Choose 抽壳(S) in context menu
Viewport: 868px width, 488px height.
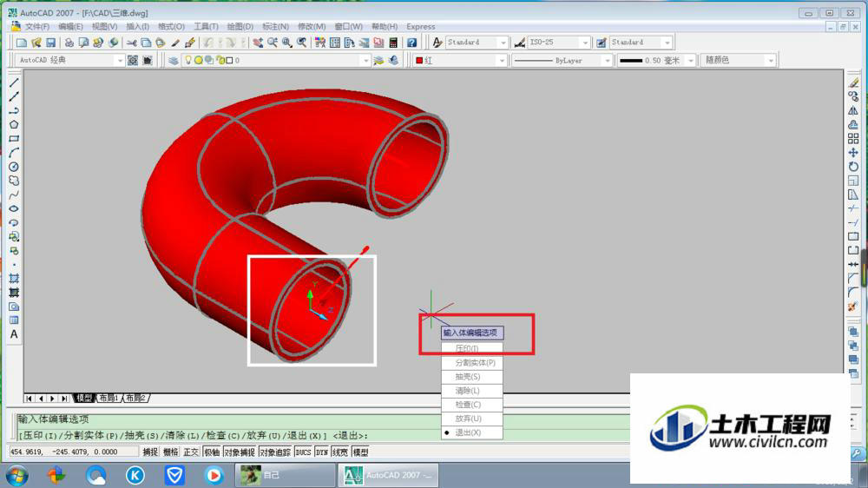click(472, 377)
